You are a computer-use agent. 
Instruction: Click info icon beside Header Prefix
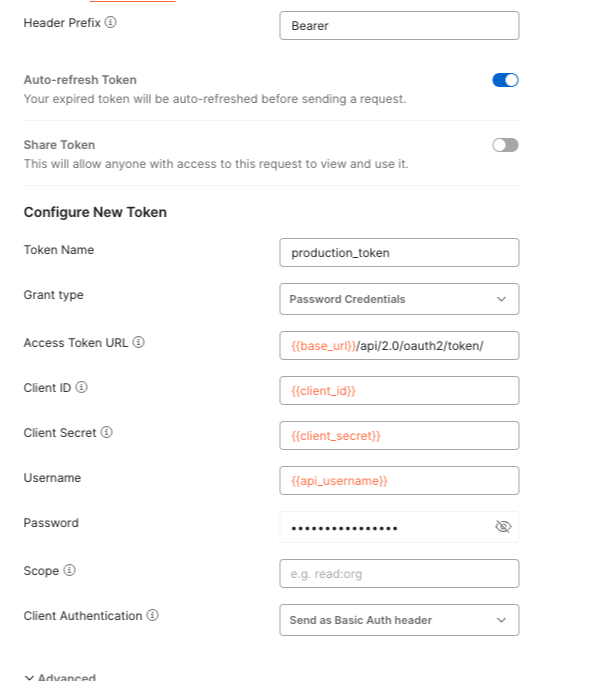point(111,22)
